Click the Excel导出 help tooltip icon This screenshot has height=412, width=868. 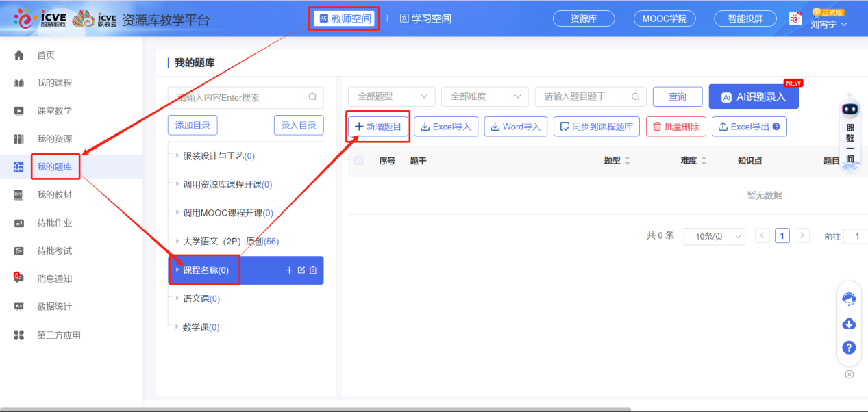[776, 127]
